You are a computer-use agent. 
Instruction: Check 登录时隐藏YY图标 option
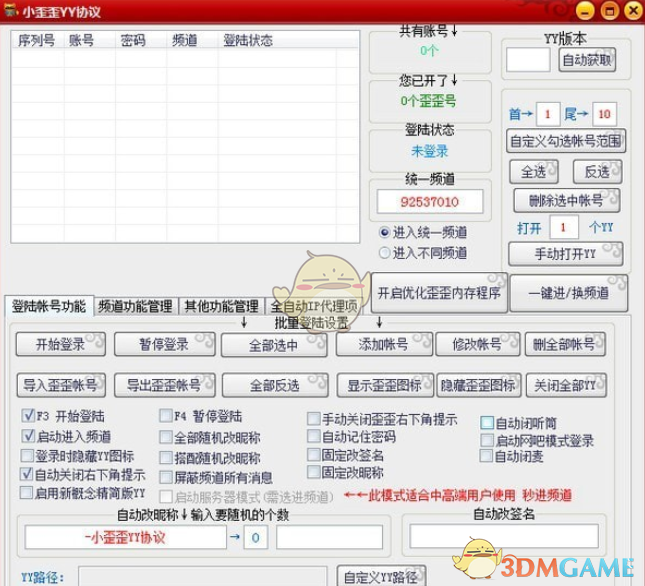click(x=27, y=455)
